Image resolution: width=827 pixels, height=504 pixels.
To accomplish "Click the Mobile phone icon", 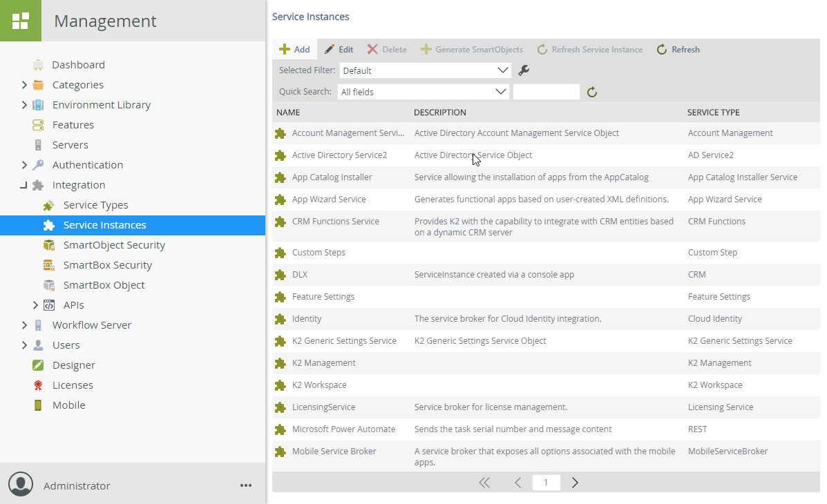I will [38, 405].
